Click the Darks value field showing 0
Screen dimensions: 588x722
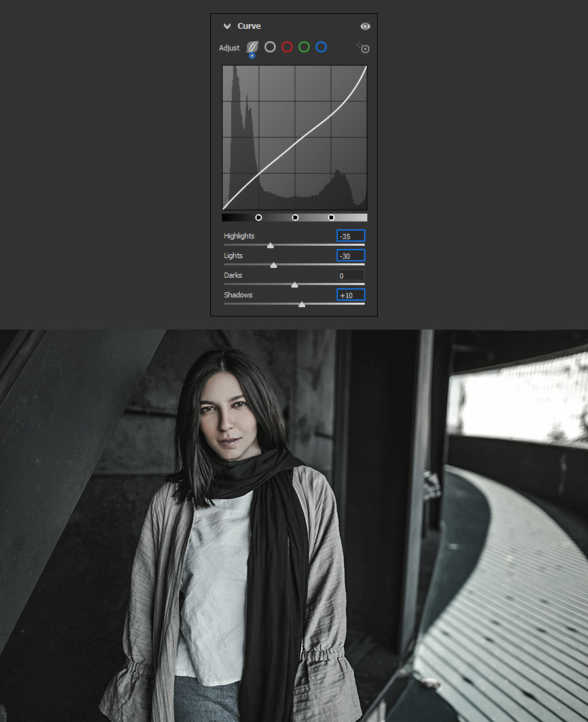tap(351, 275)
